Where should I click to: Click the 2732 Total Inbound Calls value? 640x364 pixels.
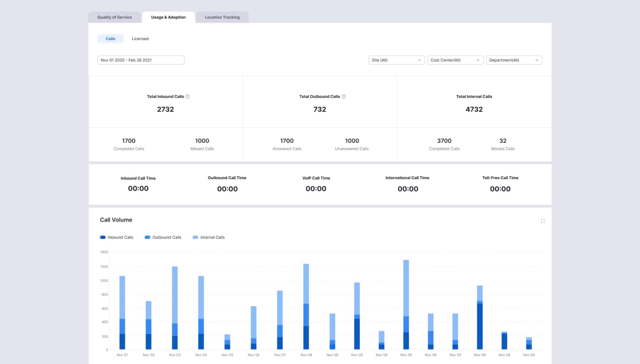click(x=165, y=109)
